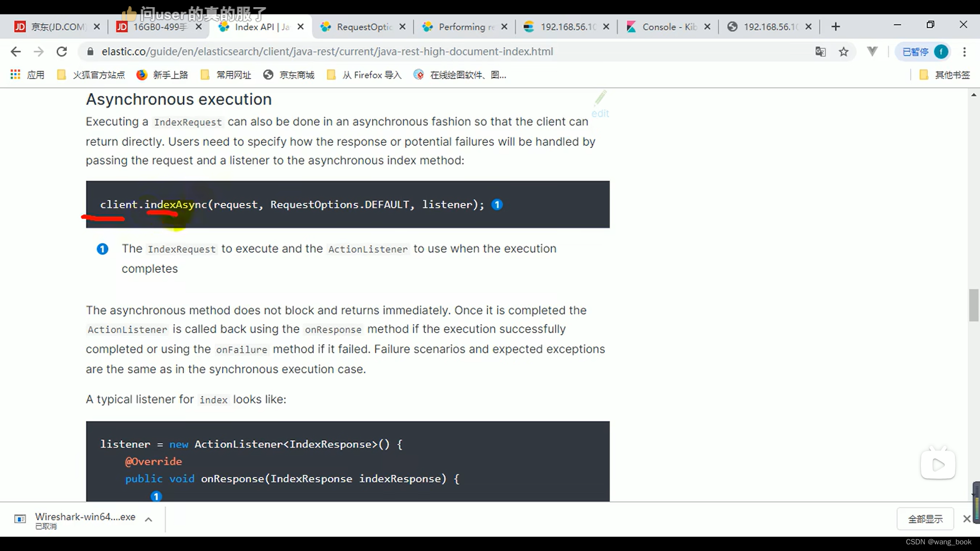
Task: Open the 在线绘图软件 bookmark
Action: click(x=460, y=75)
